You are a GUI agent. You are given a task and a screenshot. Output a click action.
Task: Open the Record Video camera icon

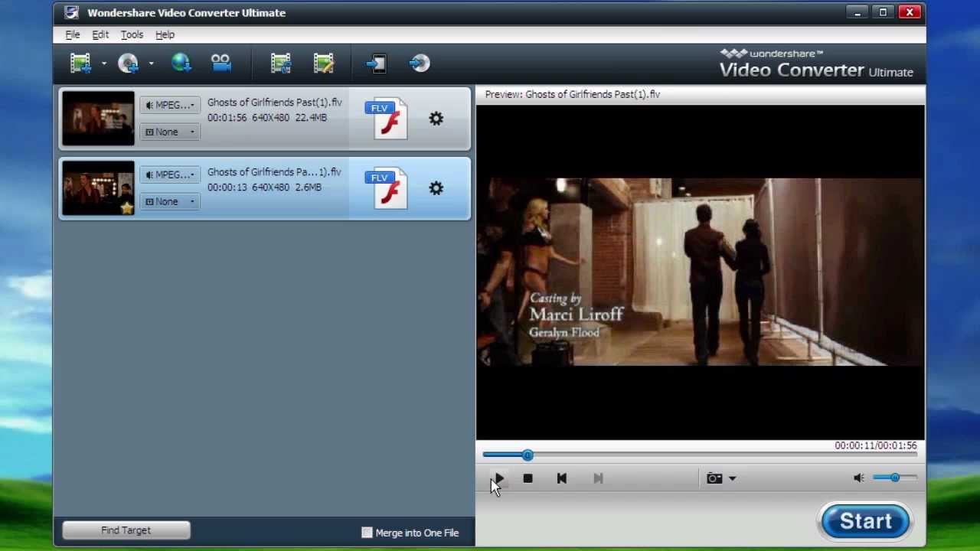click(221, 63)
